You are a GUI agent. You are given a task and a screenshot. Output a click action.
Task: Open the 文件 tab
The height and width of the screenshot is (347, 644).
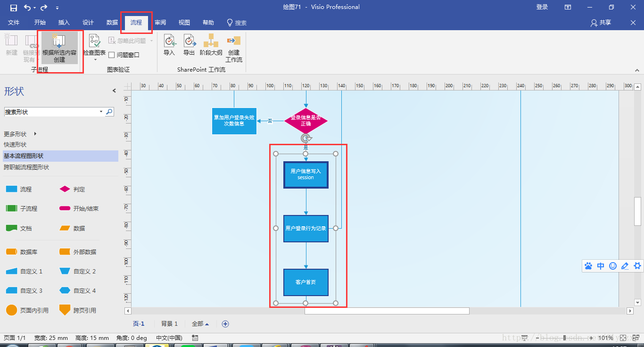coord(14,23)
